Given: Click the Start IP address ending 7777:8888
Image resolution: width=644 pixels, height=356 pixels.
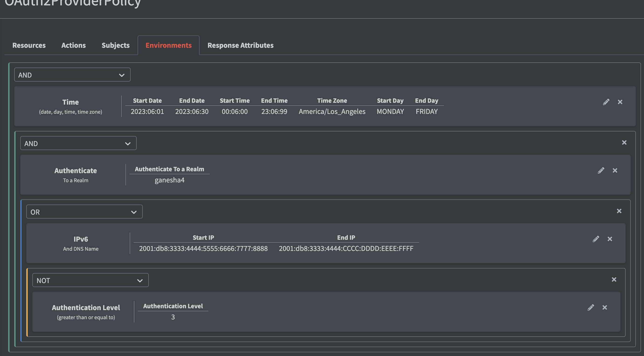Looking at the screenshot, I should point(203,248).
